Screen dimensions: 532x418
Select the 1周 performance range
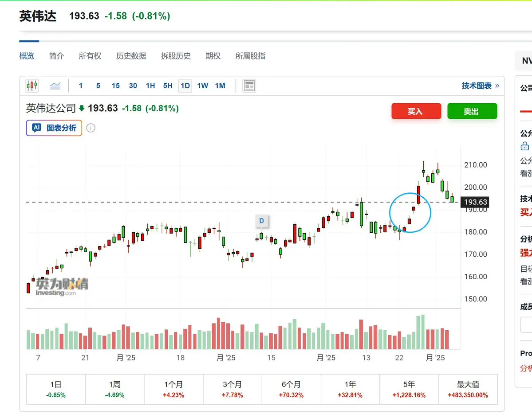(114, 390)
